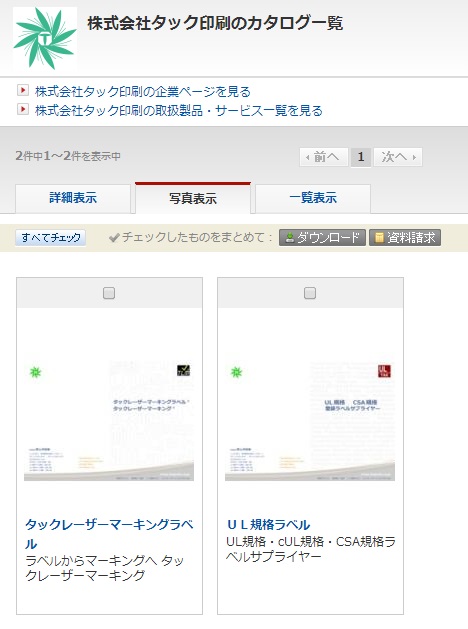Click red arrow icon beside 取扱製品・サービス一覧を見る
This screenshot has width=468, height=629.
point(23,110)
